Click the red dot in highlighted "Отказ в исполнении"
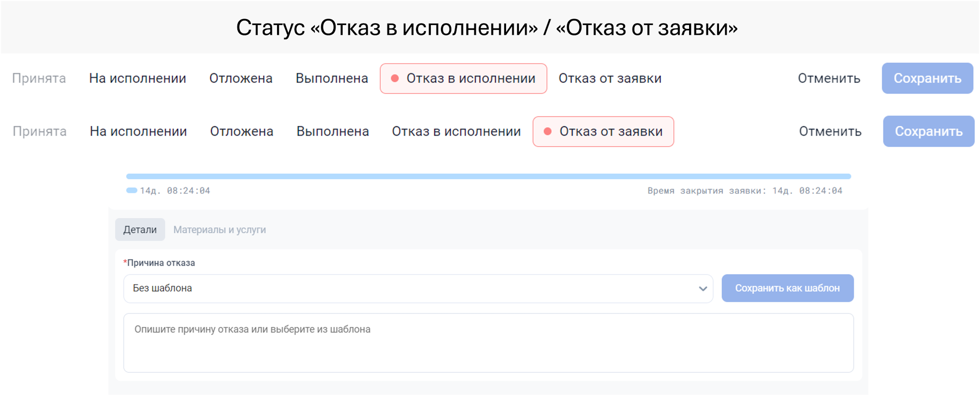 pyautogui.click(x=395, y=78)
